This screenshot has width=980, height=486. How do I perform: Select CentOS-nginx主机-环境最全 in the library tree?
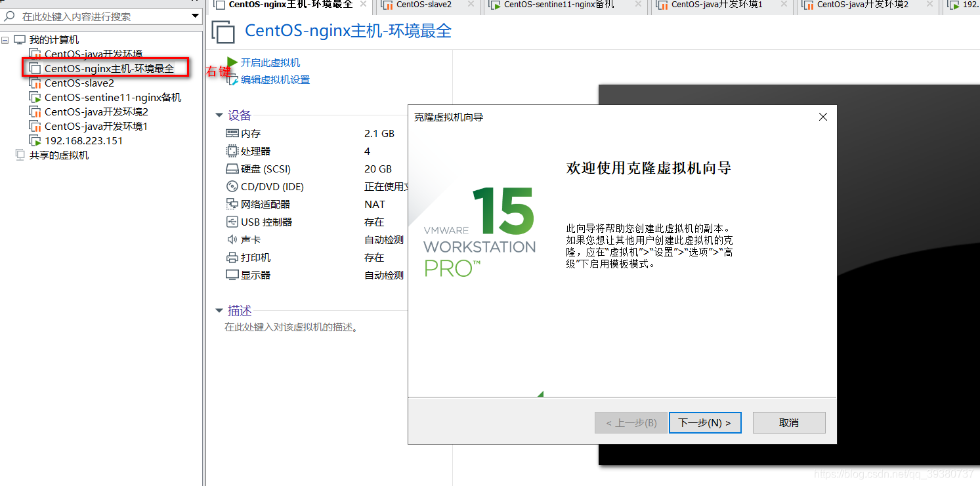coord(110,68)
